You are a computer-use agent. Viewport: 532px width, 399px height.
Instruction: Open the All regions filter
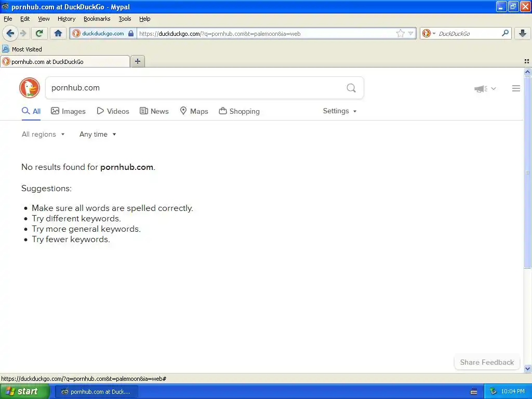tap(43, 135)
